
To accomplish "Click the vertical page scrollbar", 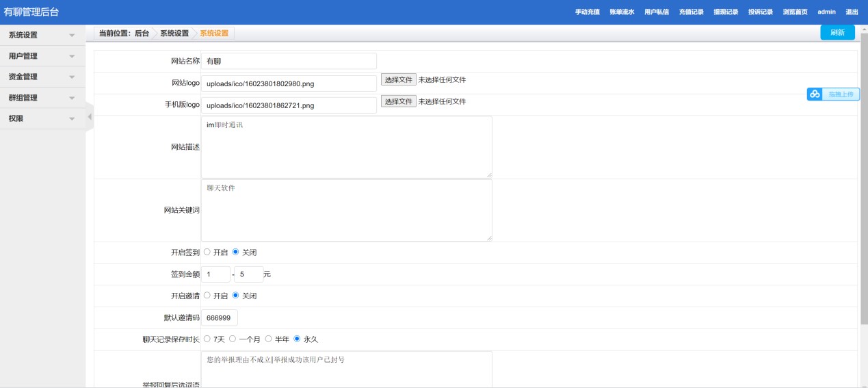I will [863, 171].
